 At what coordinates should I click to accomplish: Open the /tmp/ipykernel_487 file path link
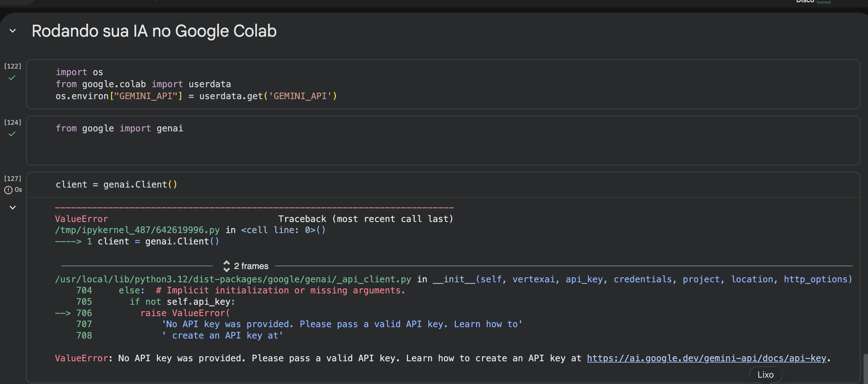click(137, 230)
